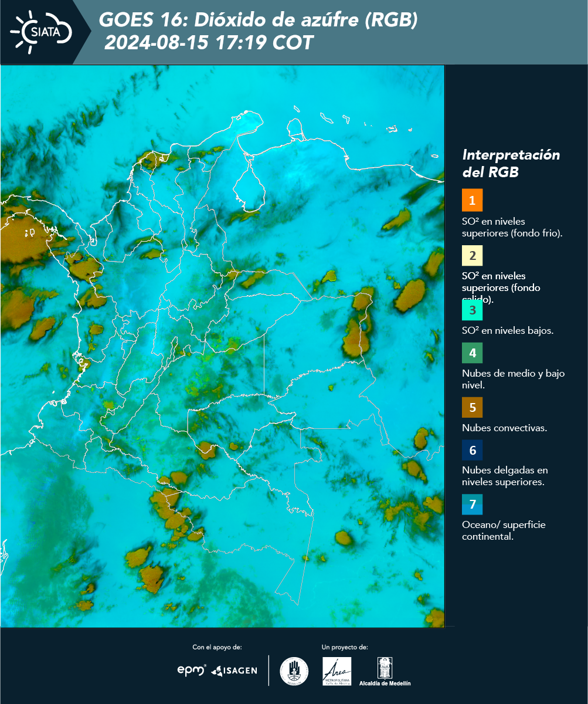Click the text 'Un proyecto de:'
The height and width of the screenshot is (704, 588).
click(345, 647)
